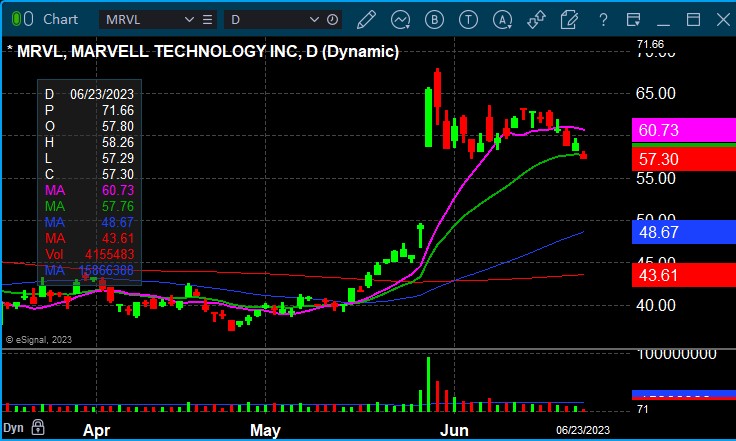736x441 pixels.
Task: Click the 06/23/2023 date in data box
Action: pos(102,94)
